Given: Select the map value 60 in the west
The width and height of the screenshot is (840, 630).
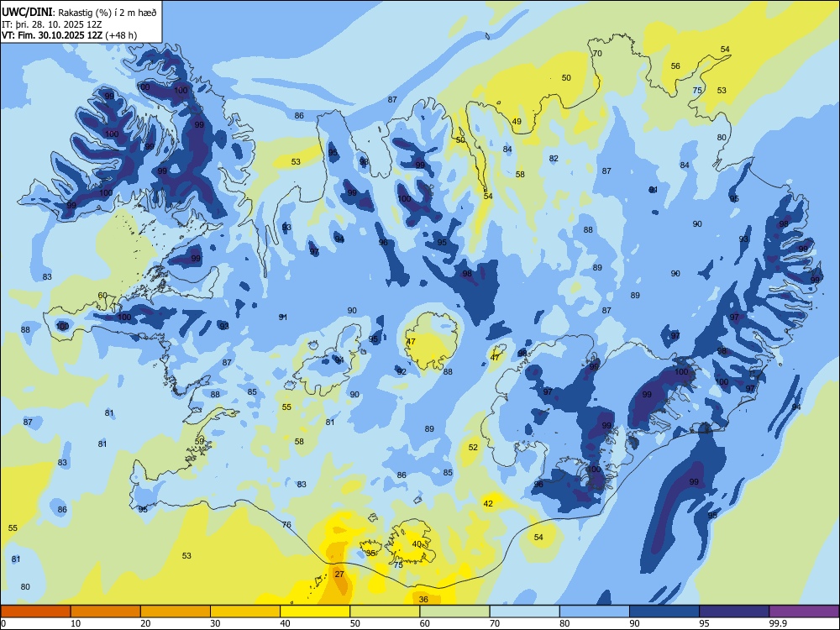Looking at the screenshot, I should pos(102,295).
